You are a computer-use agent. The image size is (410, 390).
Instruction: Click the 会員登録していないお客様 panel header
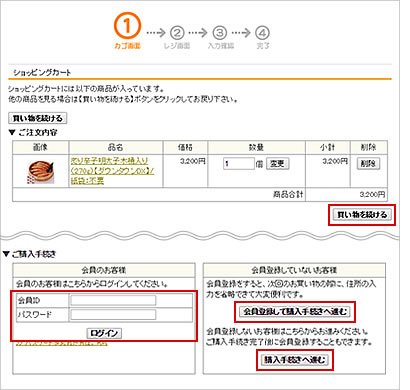294,270
